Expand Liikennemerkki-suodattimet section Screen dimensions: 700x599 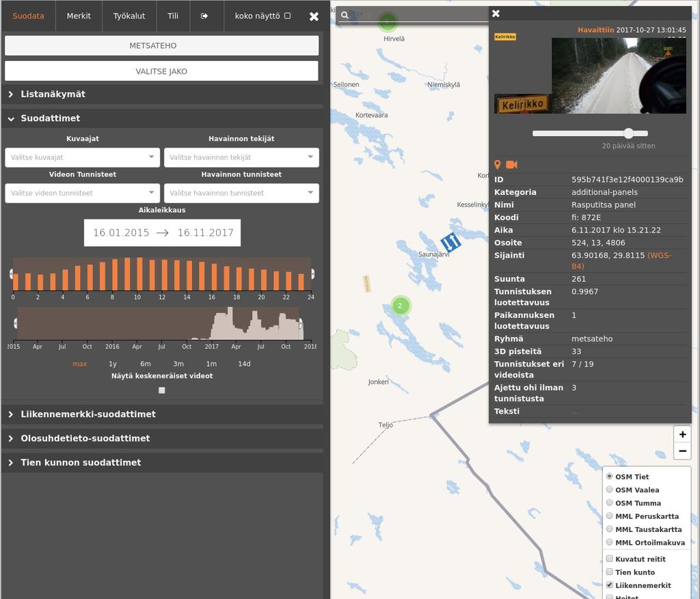(x=162, y=414)
